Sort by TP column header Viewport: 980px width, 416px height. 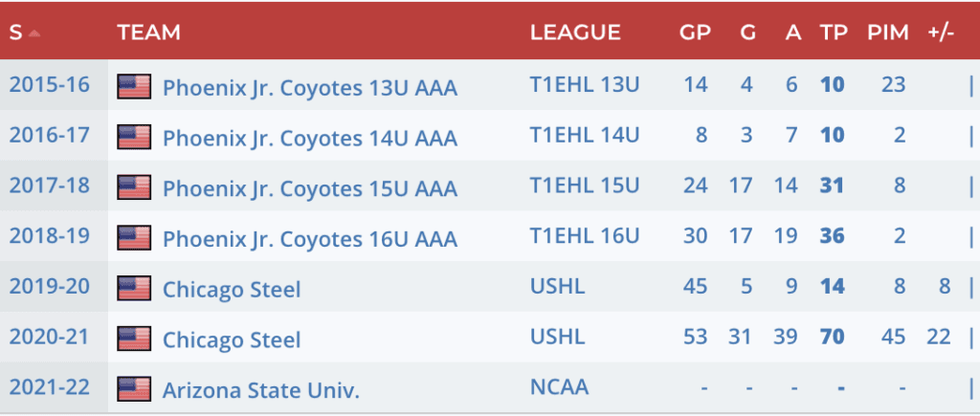831,33
